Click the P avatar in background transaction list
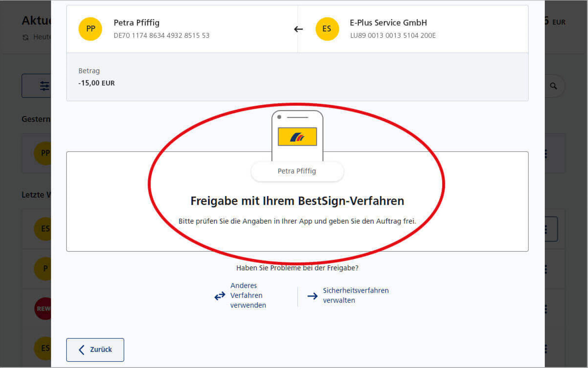588x368 pixels. [43, 269]
